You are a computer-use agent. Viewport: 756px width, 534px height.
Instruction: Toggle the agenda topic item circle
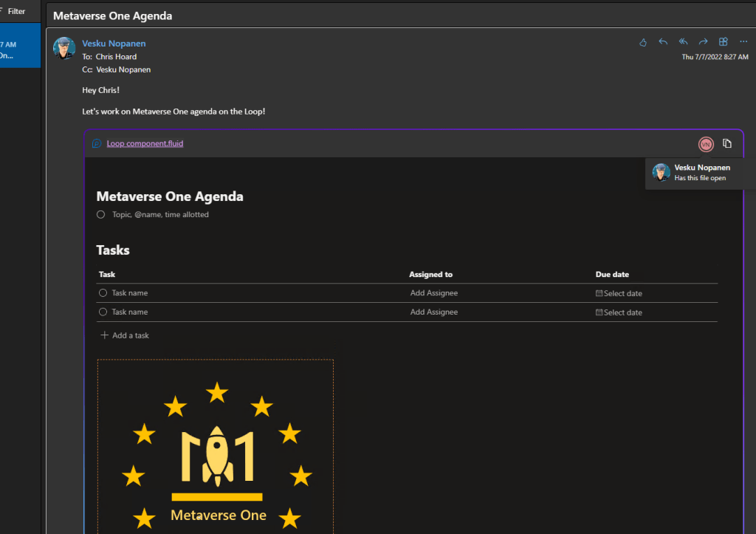click(101, 215)
